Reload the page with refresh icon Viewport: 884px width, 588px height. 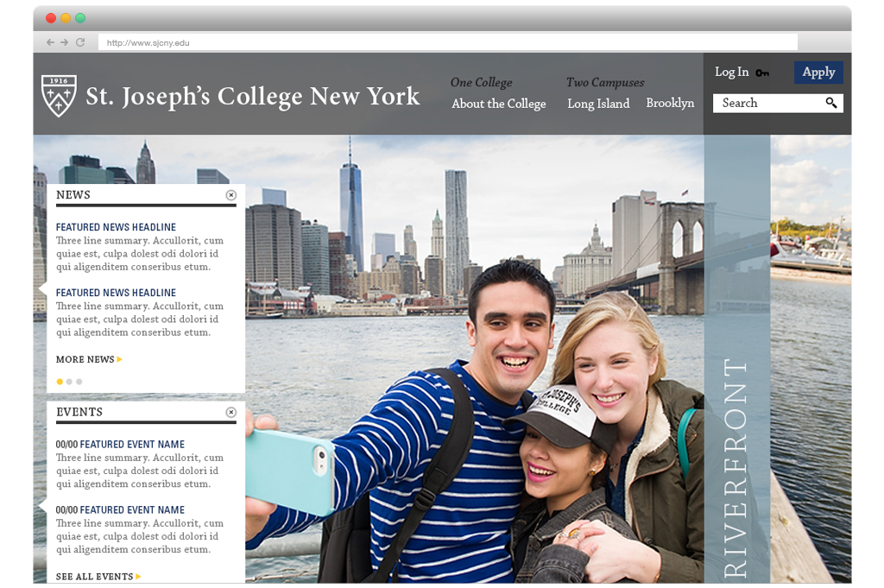(80, 42)
